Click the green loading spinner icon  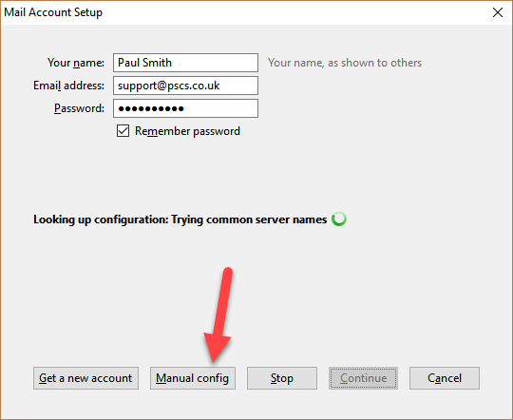click(x=339, y=219)
